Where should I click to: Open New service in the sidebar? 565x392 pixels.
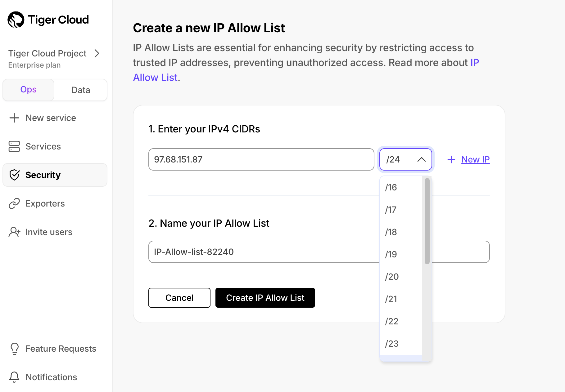pyautogui.click(x=55, y=118)
